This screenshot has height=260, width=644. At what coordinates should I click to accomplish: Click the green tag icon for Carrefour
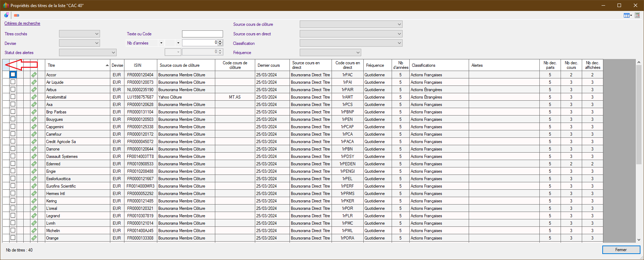[34, 134]
